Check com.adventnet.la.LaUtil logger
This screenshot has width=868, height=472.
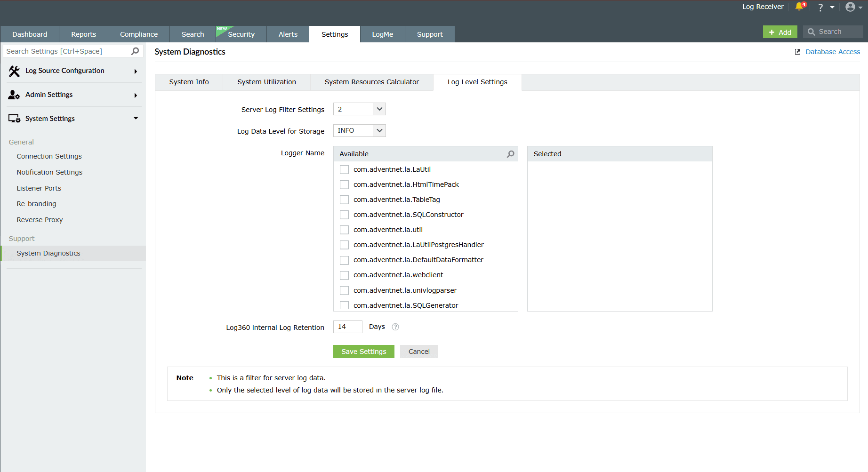[344, 169]
